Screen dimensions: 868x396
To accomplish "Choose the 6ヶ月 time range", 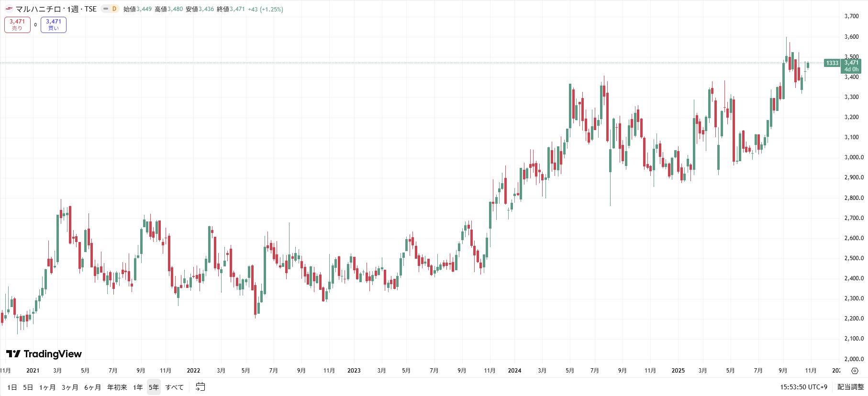I will click(92, 387).
